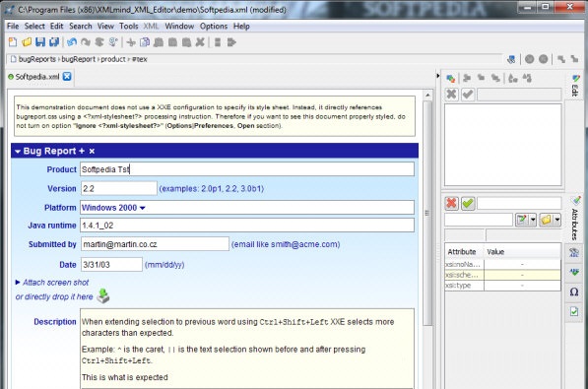Screen dimensions: 588x389
Task: Open the Edit menu
Action: tap(56, 27)
